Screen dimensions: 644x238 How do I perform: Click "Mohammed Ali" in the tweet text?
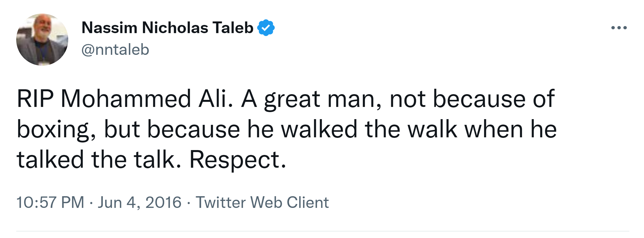click(x=144, y=99)
